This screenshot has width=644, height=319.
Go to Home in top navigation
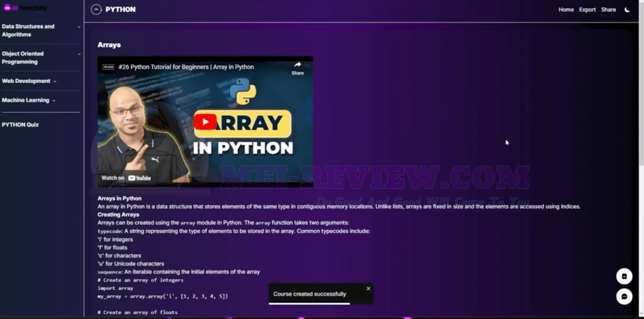[x=566, y=9]
